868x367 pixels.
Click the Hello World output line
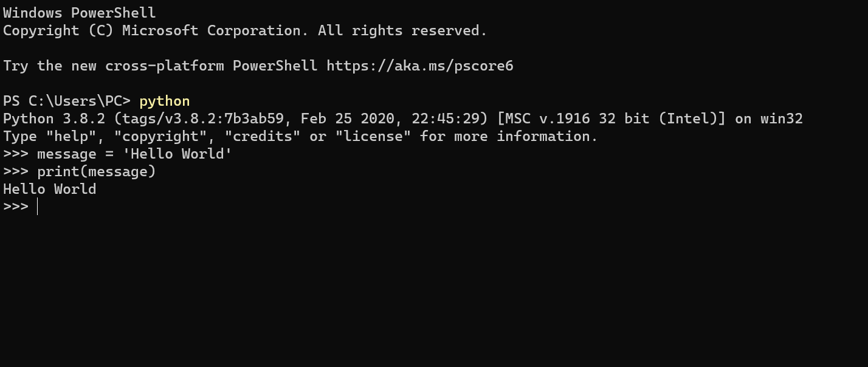(50, 189)
